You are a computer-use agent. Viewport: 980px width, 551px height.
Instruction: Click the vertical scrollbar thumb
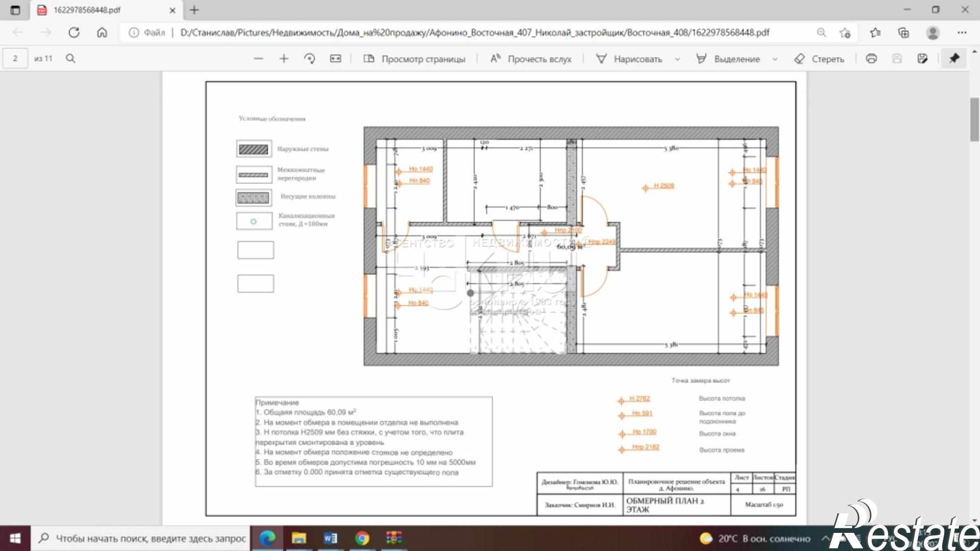[x=974, y=120]
